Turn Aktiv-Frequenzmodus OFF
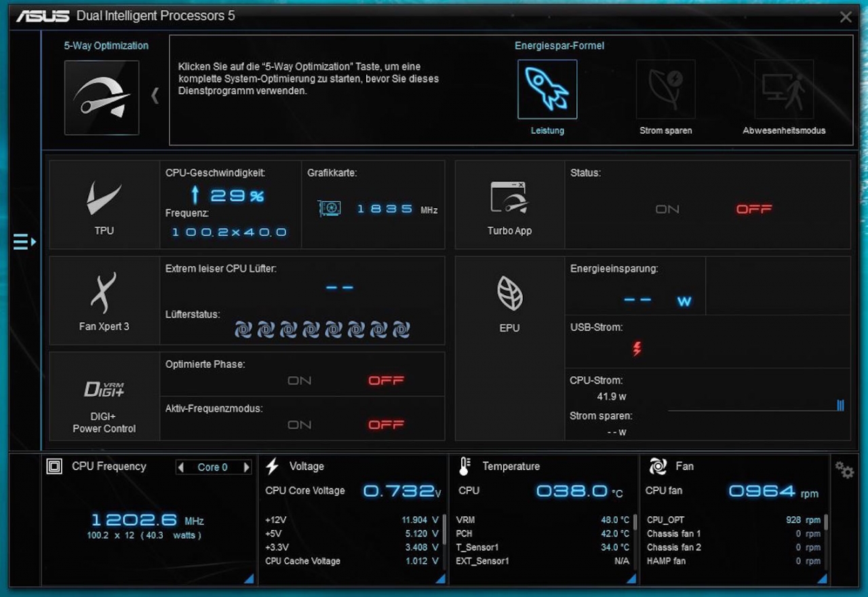Viewport: 868px width, 597px height. (x=386, y=425)
